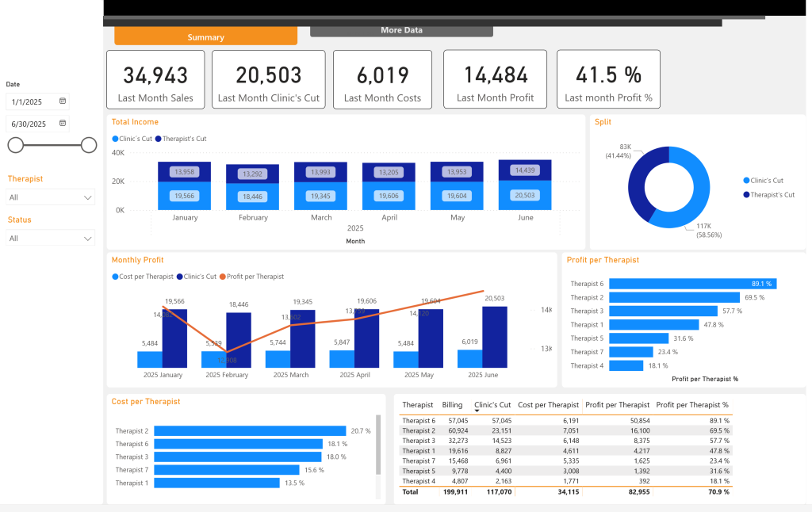Open the start date calendar picker icon

click(63, 101)
